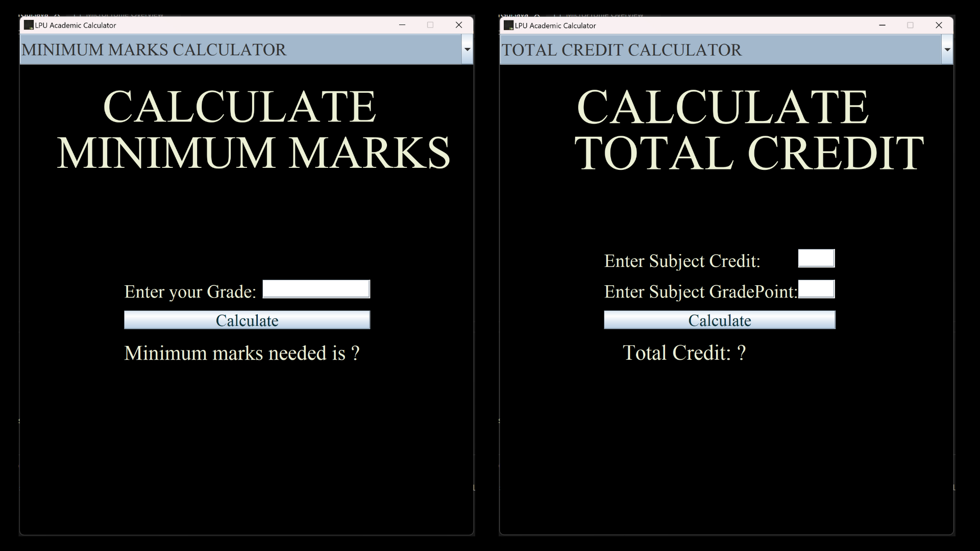Click the Total Credit result label
This screenshot has height=551, width=980.
tap(684, 353)
